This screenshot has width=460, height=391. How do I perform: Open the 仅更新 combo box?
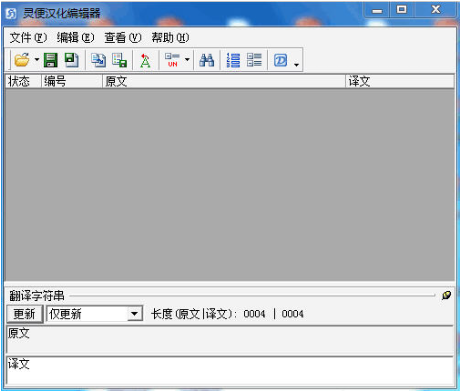(x=95, y=314)
